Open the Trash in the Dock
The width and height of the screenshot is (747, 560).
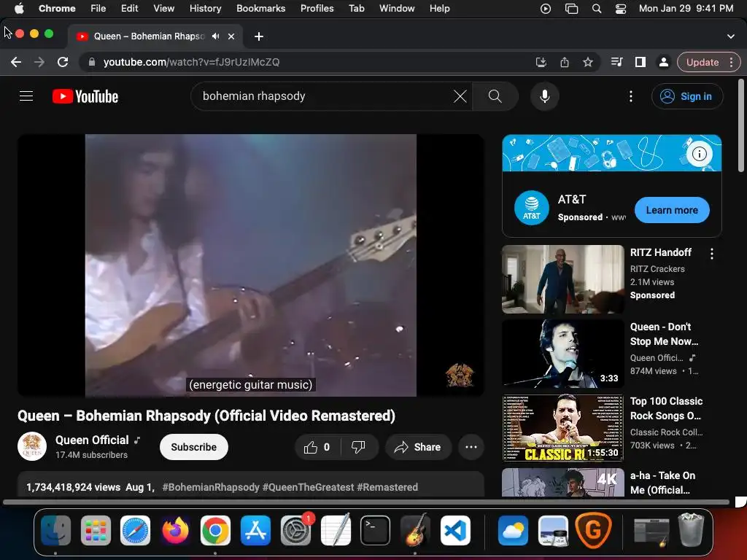pyautogui.click(x=691, y=529)
